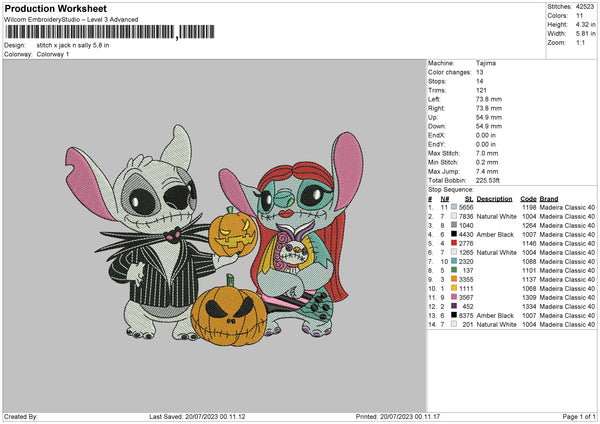This screenshot has height=424, width=600.
Task: Click the 'EndX:' label
Action: [x=437, y=135]
